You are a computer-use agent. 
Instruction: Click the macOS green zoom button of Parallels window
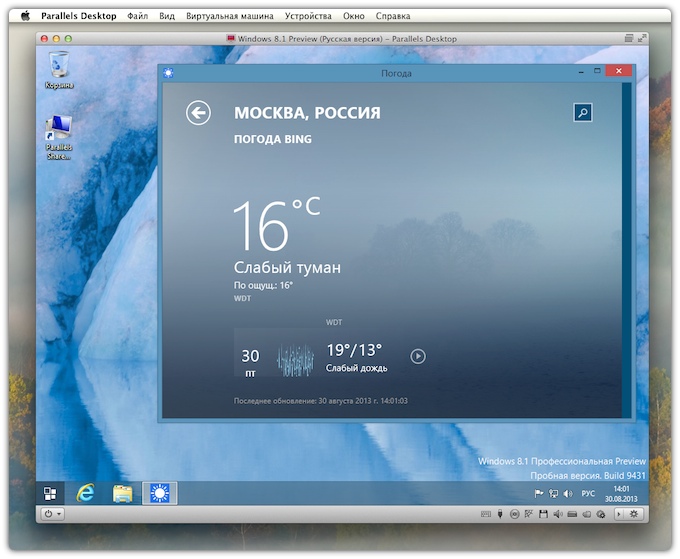click(68, 39)
